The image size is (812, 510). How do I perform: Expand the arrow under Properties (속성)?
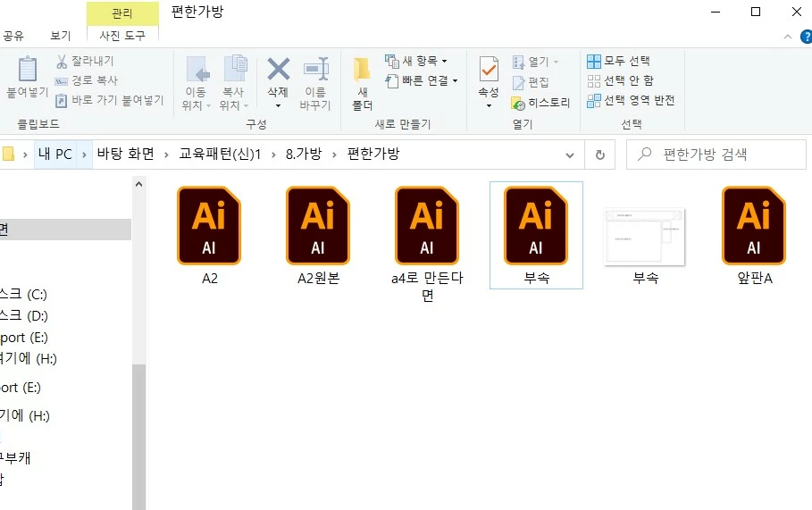[x=489, y=106]
